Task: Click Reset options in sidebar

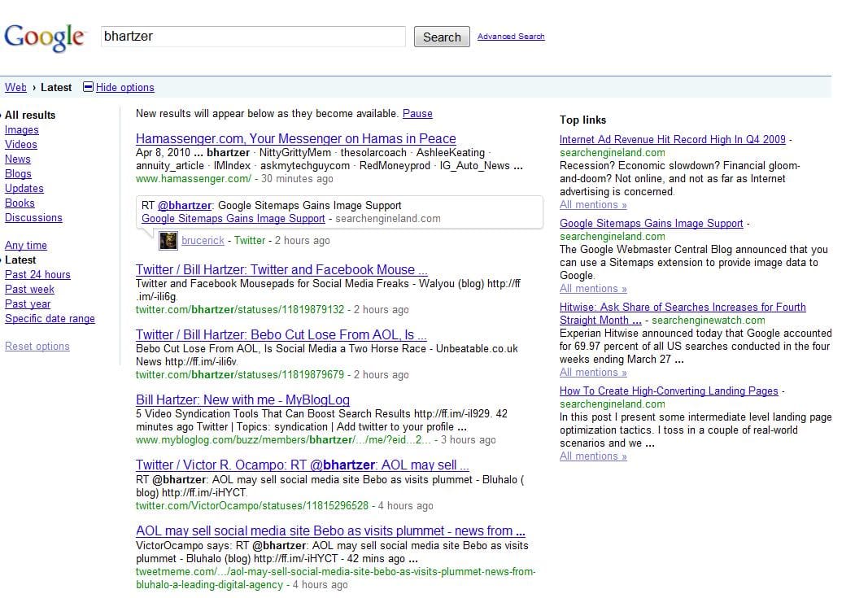Action: pyautogui.click(x=37, y=347)
